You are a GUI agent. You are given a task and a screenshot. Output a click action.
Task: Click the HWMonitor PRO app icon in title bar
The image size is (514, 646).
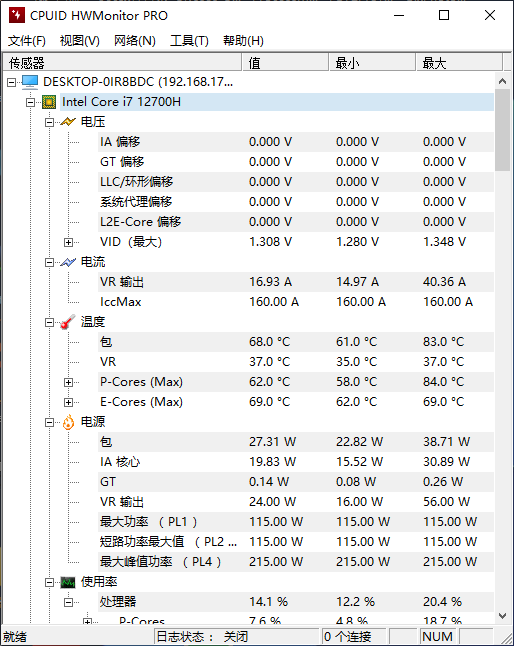pos(16,15)
